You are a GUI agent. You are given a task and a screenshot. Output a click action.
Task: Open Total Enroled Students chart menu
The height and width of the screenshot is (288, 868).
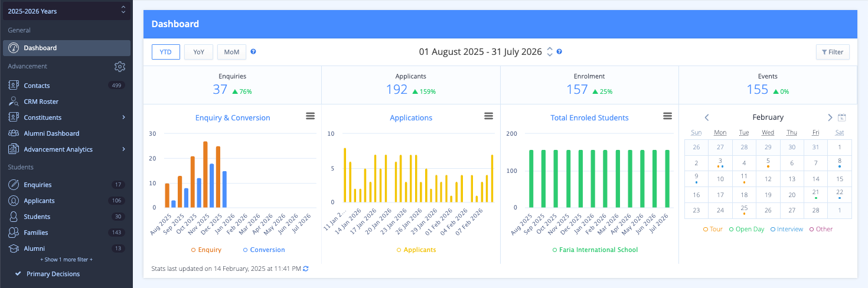pos(667,116)
